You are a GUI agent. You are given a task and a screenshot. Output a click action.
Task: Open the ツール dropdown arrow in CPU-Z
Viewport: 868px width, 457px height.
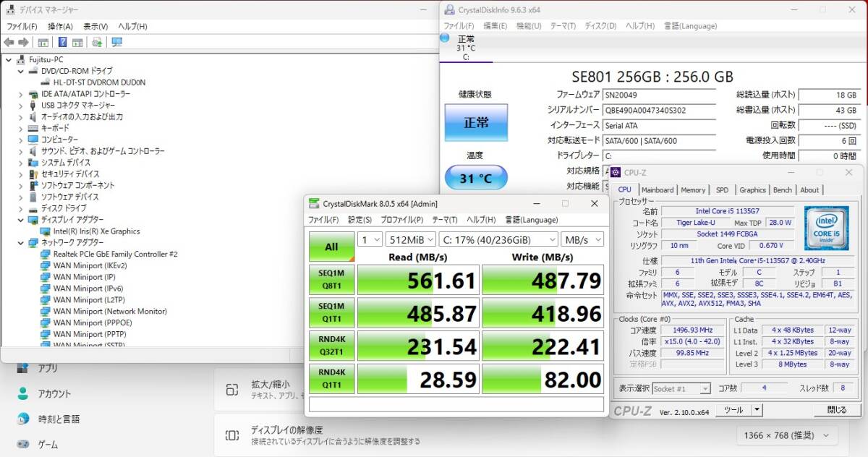click(x=757, y=410)
